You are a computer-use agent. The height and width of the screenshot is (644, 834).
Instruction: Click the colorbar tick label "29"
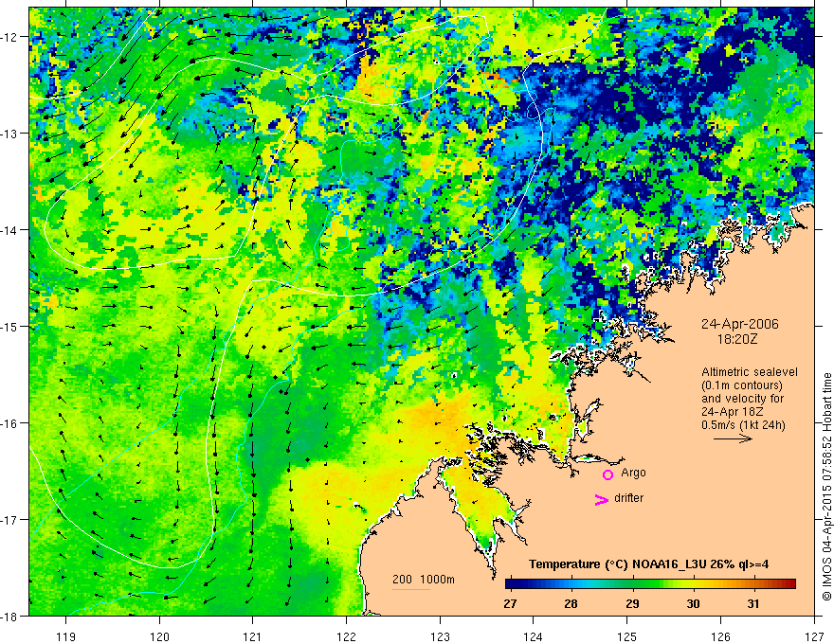pyautogui.click(x=632, y=604)
